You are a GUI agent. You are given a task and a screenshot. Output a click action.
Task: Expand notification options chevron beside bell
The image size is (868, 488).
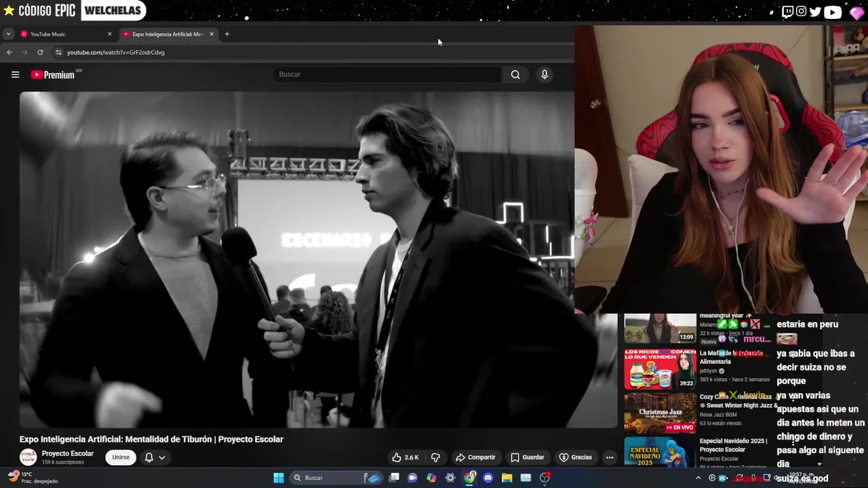[x=162, y=457]
